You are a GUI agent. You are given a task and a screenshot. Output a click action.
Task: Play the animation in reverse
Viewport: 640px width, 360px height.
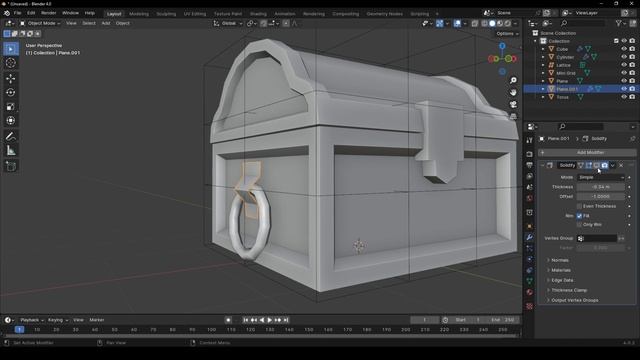tap(262, 320)
